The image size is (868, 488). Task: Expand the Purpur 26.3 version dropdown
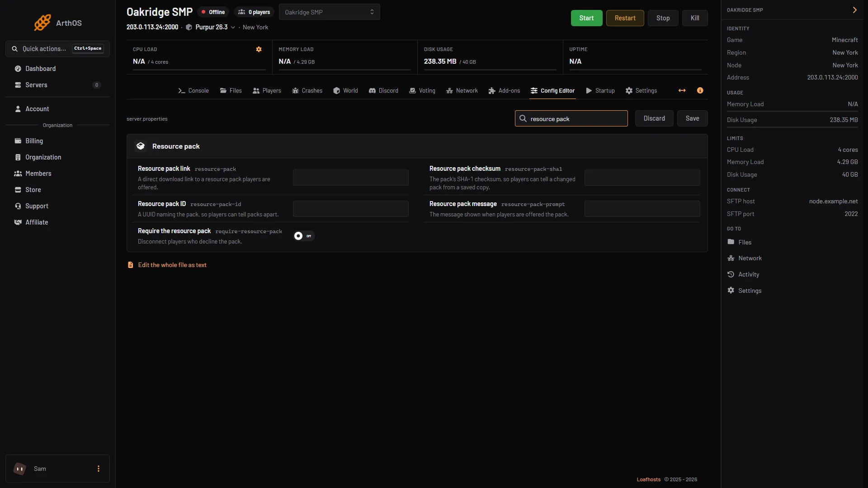point(211,27)
